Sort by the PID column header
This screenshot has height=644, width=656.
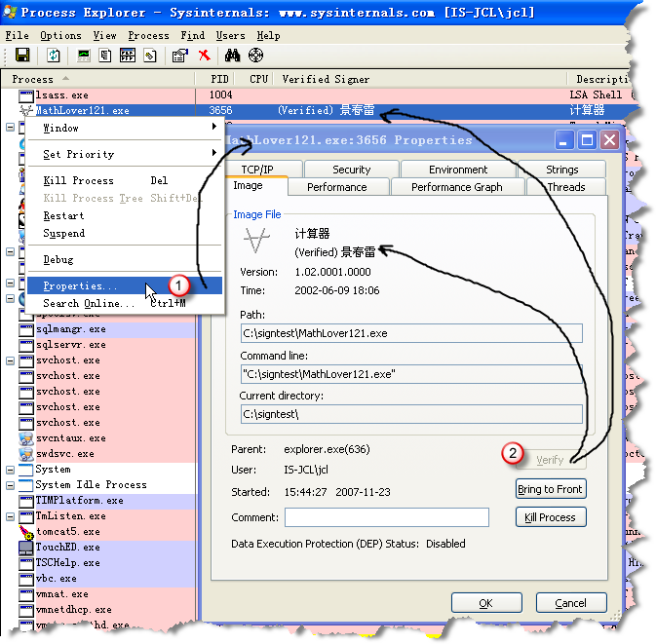215,79
